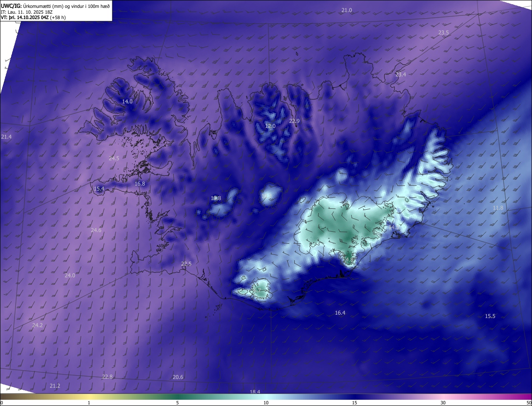Select the 5 tick on the color scale

coord(177,403)
